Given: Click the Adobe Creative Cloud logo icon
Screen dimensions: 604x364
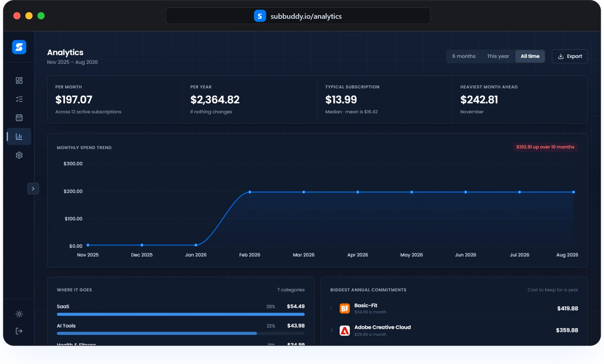Looking at the screenshot, I should pyautogui.click(x=345, y=331).
